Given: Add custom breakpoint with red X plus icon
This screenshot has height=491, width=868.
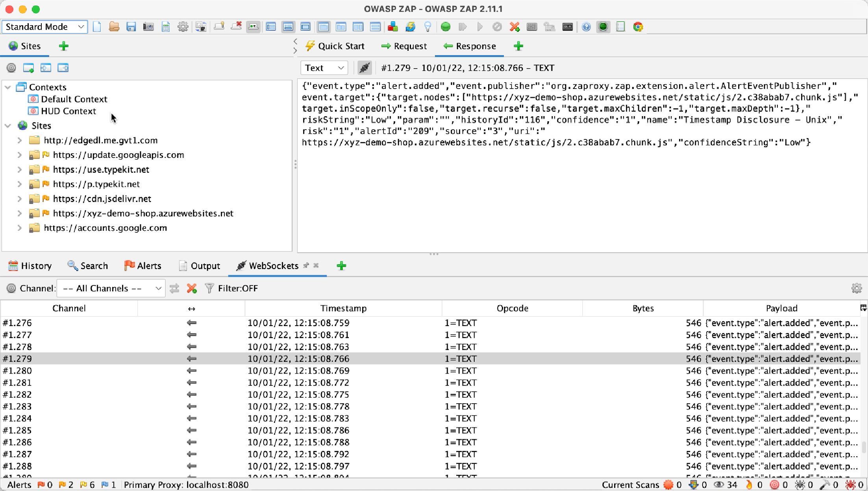Looking at the screenshot, I should point(515,27).
